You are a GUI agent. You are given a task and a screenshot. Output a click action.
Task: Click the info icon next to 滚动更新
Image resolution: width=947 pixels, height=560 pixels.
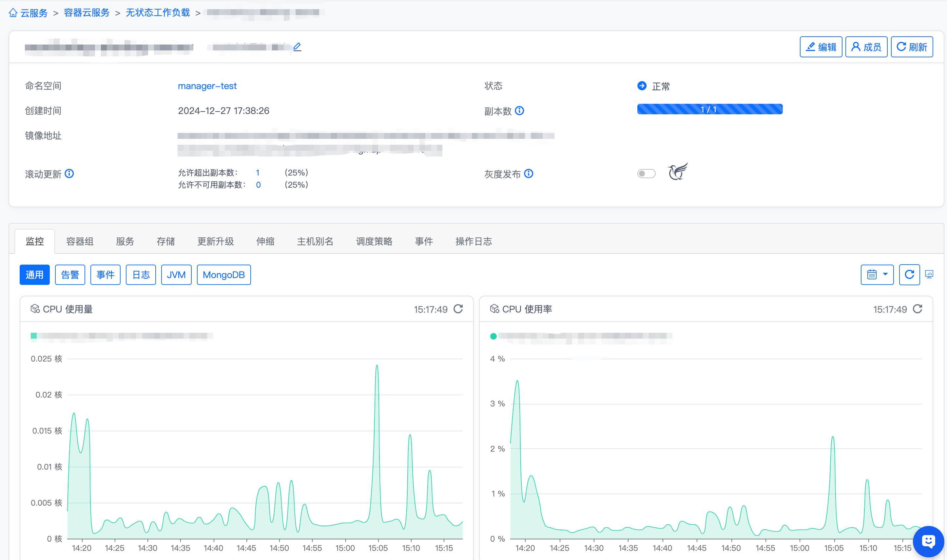pyautogui.click(x=69, y=174)
